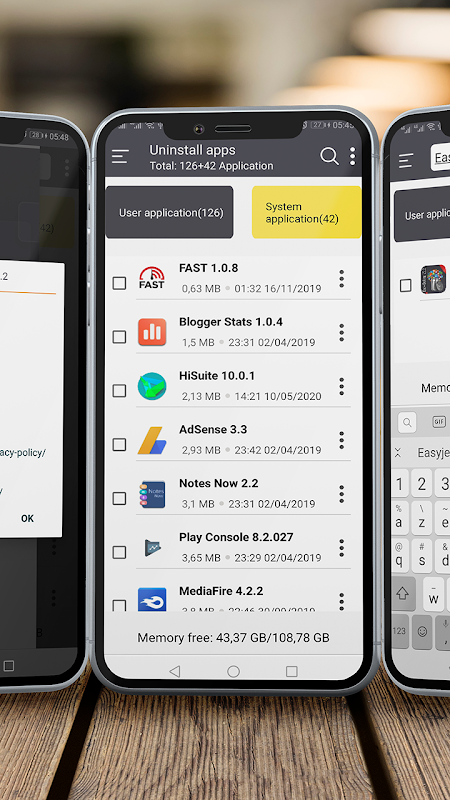The height and width of the screenshot is (800, 450).
Task: Tap the Android recents navigation button
Action: tap(291, 671)
